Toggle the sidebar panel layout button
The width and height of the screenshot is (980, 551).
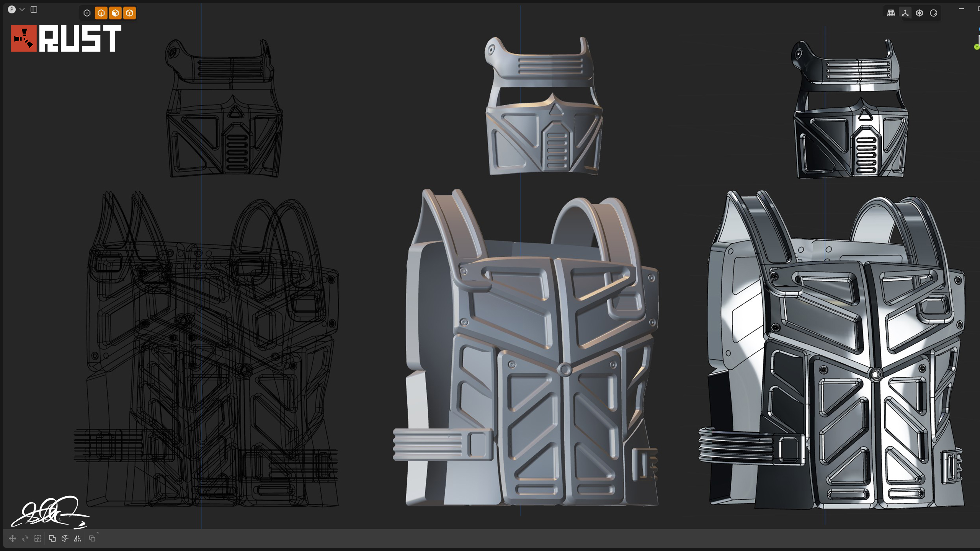34,10
